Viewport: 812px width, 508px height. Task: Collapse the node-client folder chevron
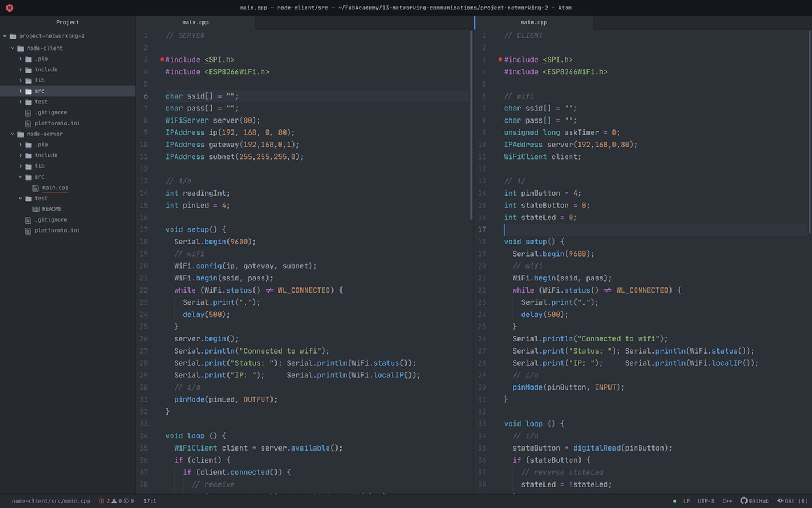(x=13, y=48)
